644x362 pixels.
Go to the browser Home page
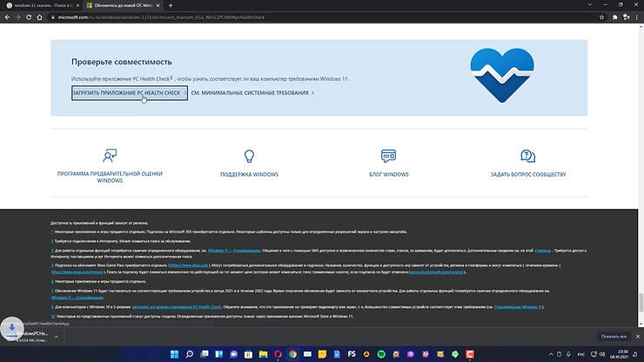pos(39,17)
